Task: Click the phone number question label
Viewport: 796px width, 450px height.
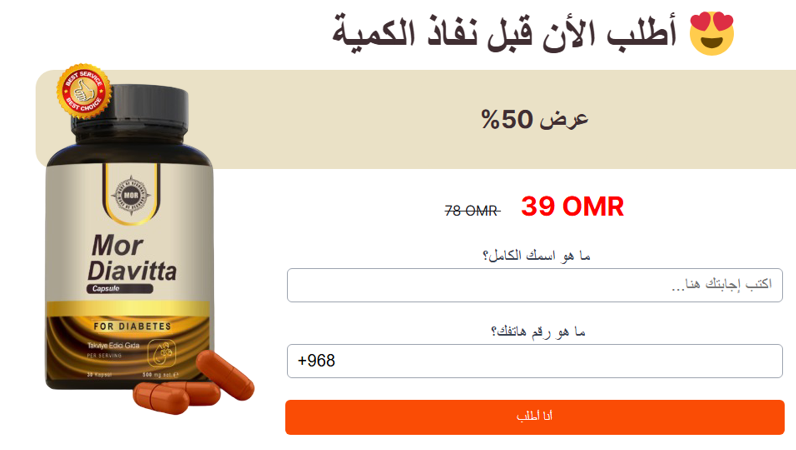Action: pos(538,332)
